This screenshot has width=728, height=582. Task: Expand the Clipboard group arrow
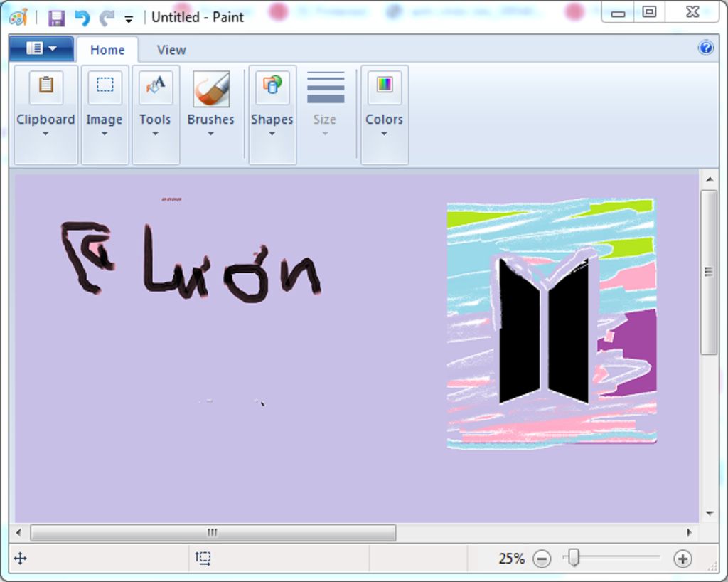45,134
